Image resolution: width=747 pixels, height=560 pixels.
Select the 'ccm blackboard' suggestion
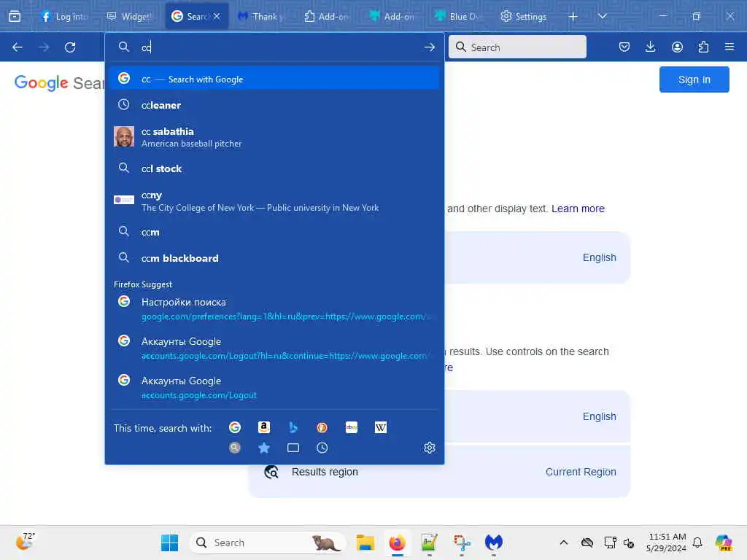(x=274, y=258)
